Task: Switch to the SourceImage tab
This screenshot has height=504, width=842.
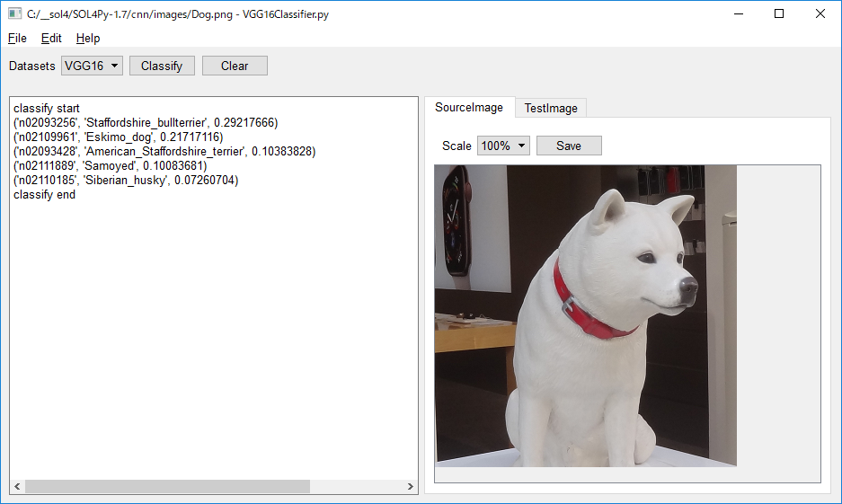Action: (x=469, y=107)
